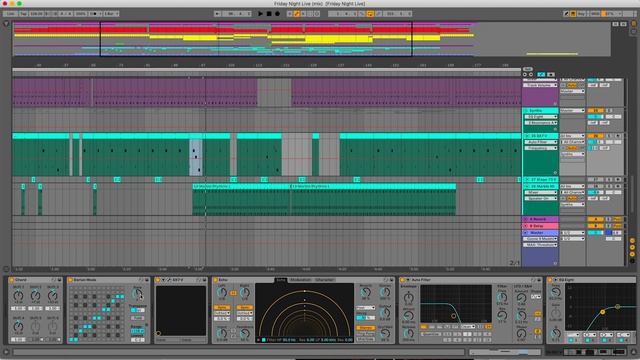
Task: Select the Echo tab in Echo device
Action: [281, 280]
